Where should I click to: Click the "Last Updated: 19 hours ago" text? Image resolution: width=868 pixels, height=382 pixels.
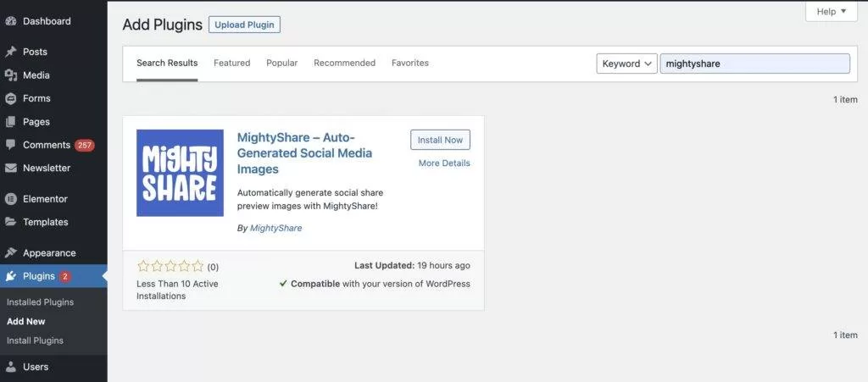point(413,265)
